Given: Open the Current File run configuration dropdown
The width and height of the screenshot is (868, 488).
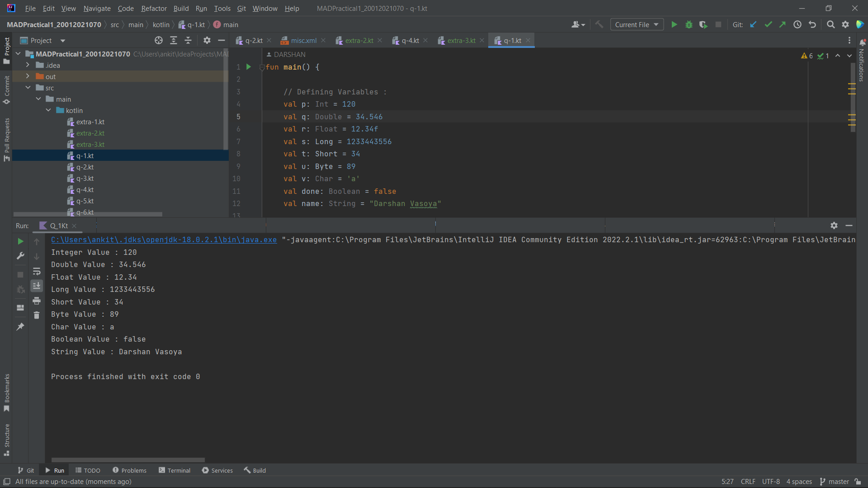Looking at the screenshot, I should coord(637,25).
